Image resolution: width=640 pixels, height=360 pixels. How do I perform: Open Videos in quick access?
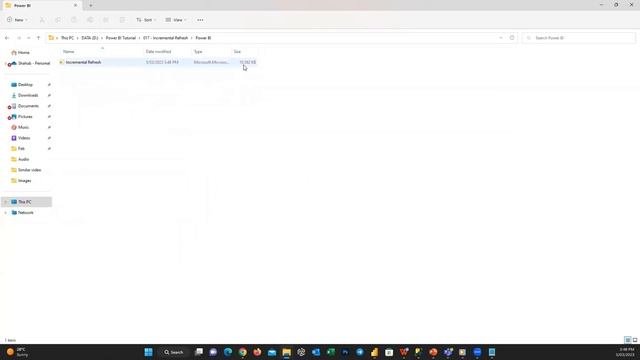[24, 138]
